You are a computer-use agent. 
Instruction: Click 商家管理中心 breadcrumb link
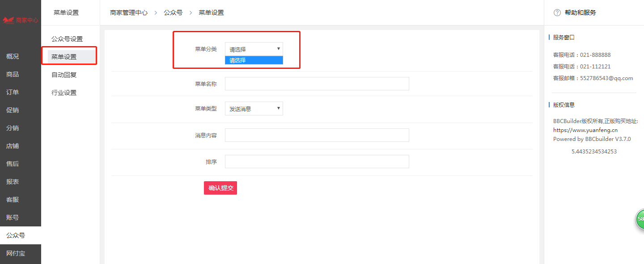tap(129, 13)
